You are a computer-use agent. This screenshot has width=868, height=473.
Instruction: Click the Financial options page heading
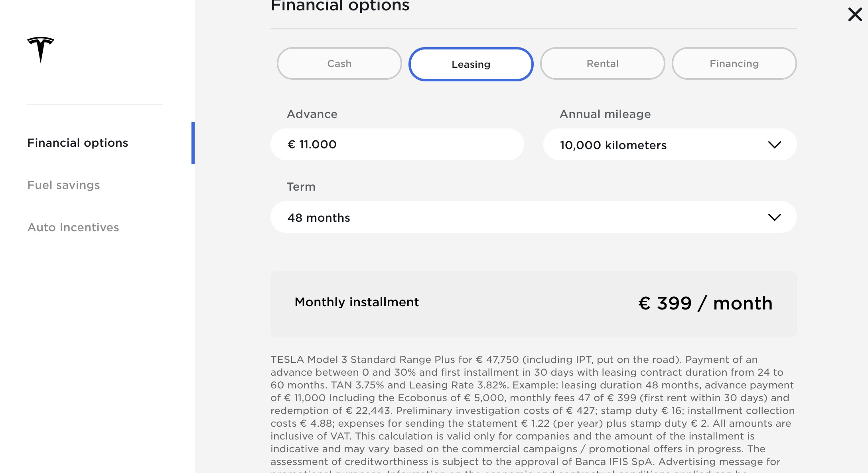340,6
